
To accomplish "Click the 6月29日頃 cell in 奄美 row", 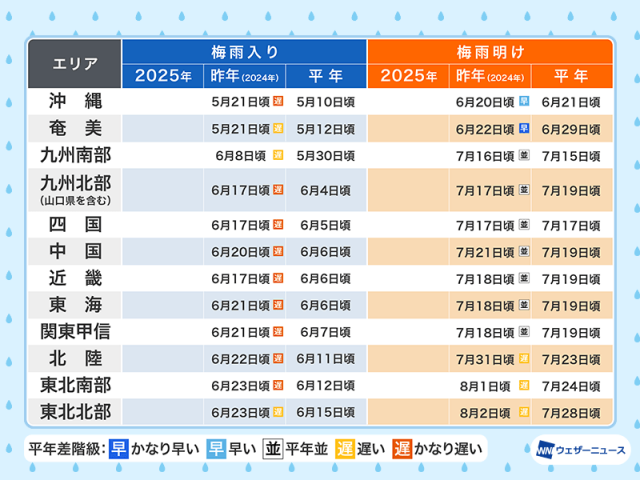I will coord(572,129).
